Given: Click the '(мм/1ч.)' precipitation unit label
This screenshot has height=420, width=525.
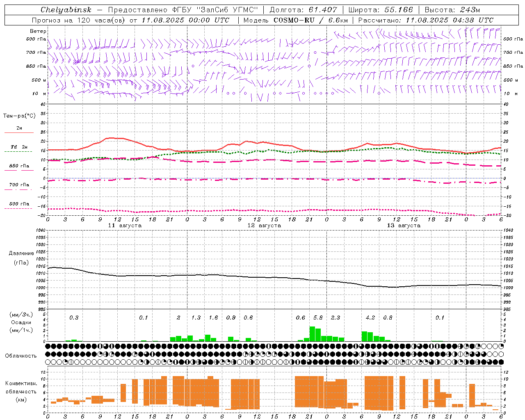Looking at the screenshot, I should tap(21, 330).
